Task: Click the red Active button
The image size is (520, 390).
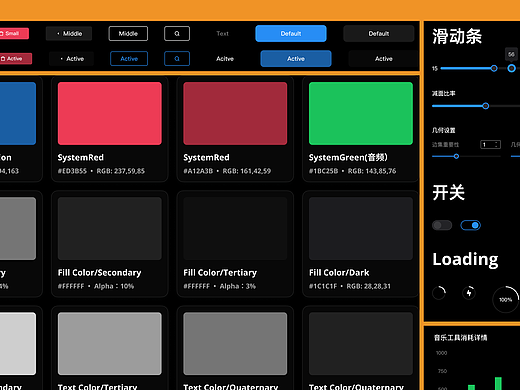Action: 15,59
